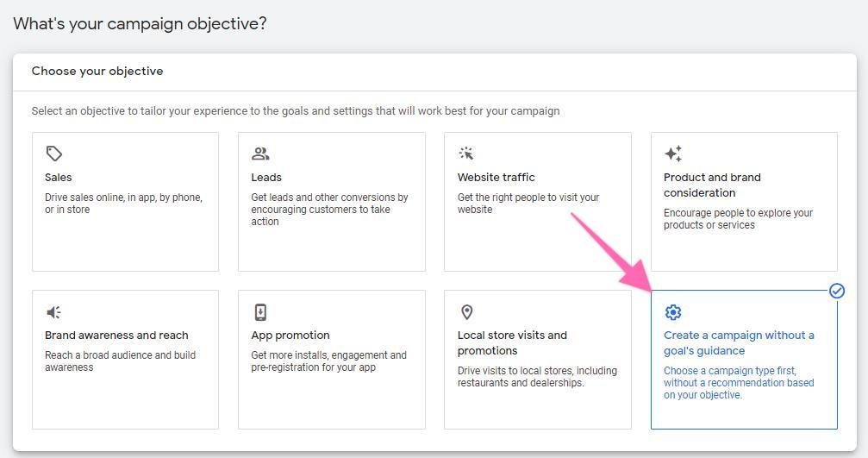Click the Choose your objective header
868x458 pixels.
[x=97, y=72]
